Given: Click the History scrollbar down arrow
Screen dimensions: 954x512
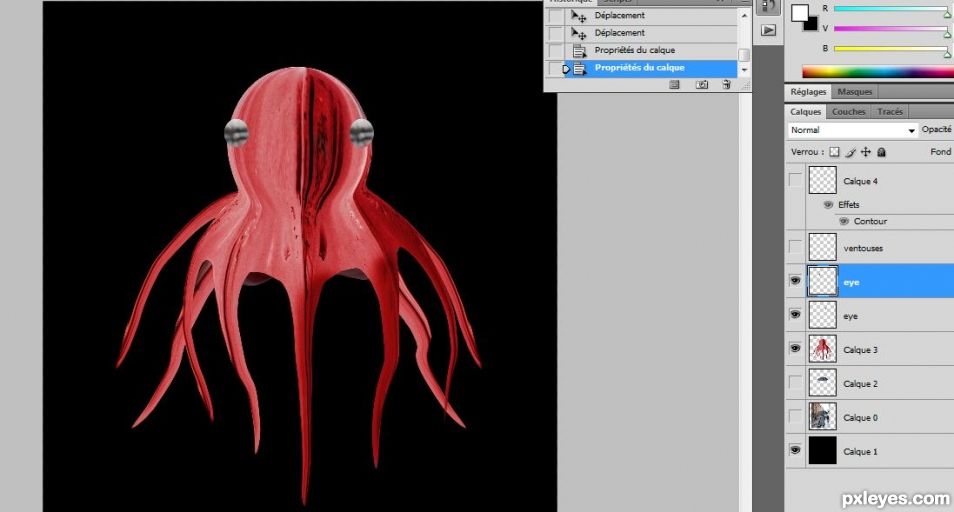Looking at the screenshot, I should coord(744,70).
